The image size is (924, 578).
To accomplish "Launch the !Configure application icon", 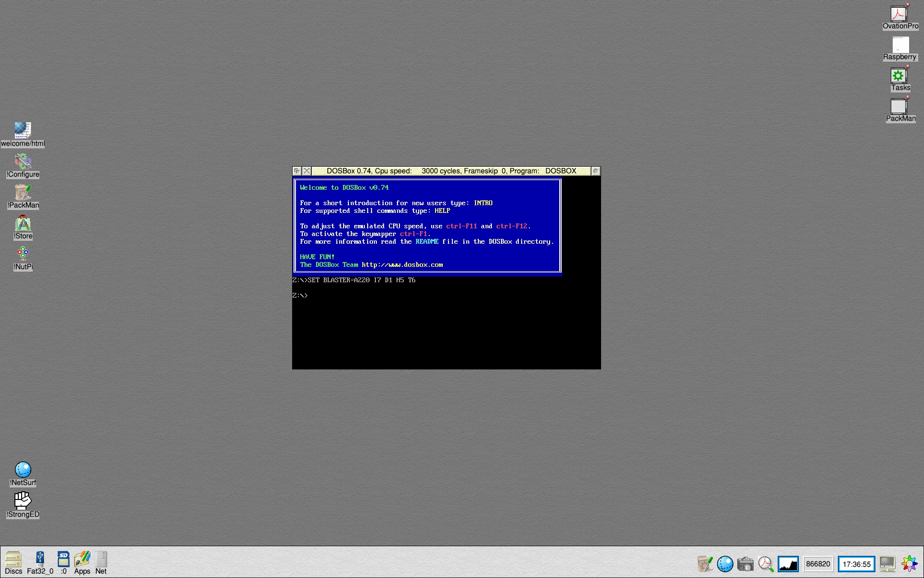I will (x=23, y=165).
